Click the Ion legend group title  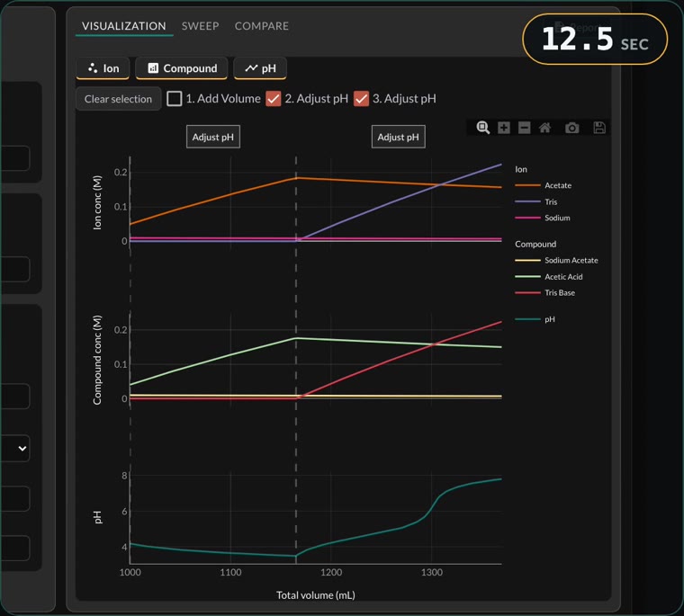pos(521,169)
